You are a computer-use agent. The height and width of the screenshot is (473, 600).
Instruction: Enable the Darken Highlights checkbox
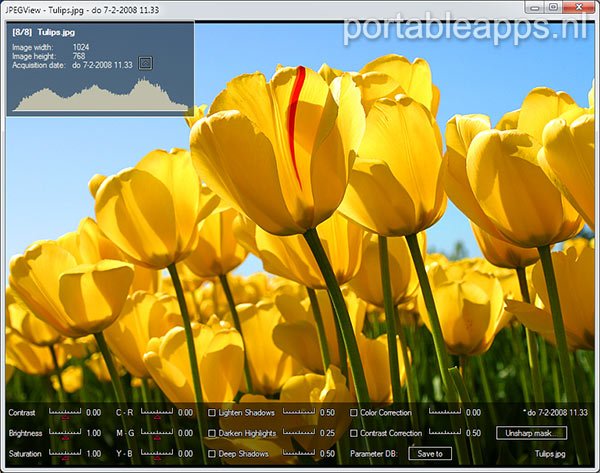coord(212,433)
